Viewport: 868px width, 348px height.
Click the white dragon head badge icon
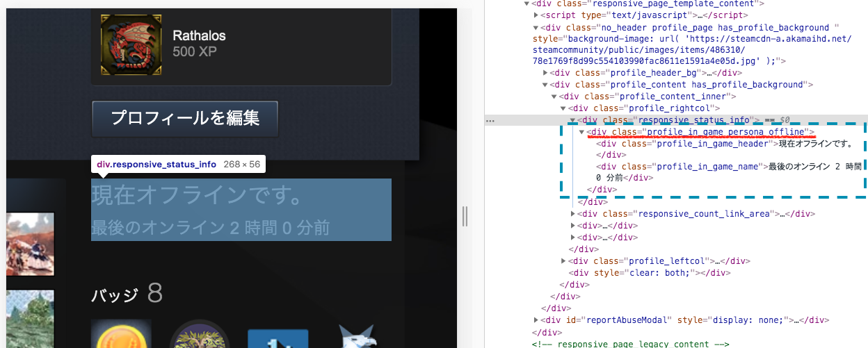click(357, 335)
